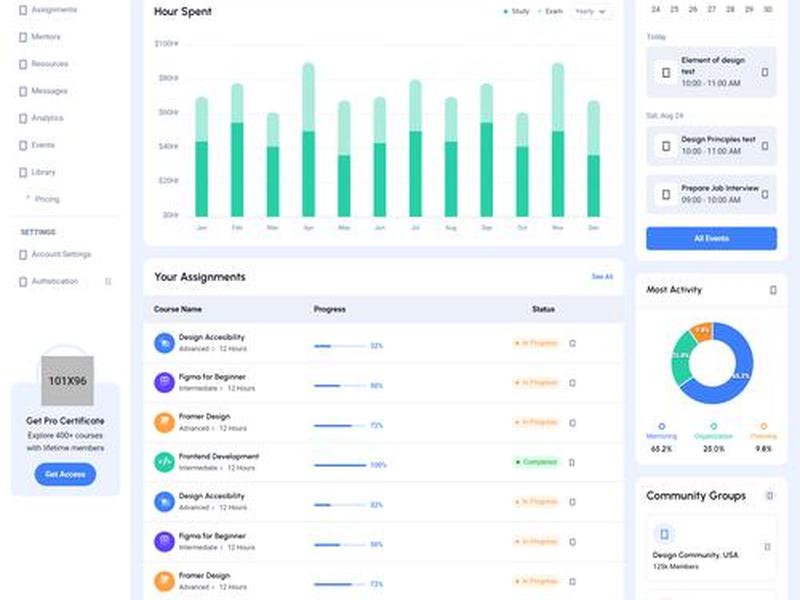Click the Authentication sidebar icon

(x=23, y=282)
